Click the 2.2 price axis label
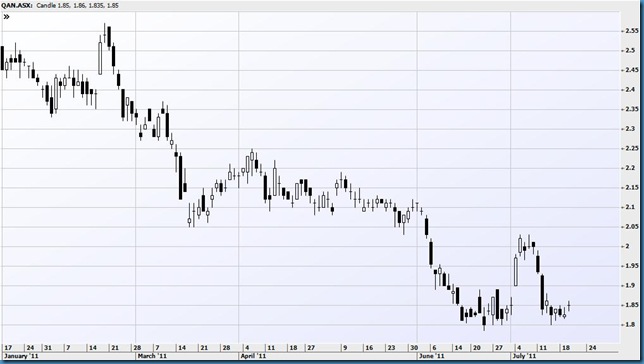 click(x=630, y=168)
